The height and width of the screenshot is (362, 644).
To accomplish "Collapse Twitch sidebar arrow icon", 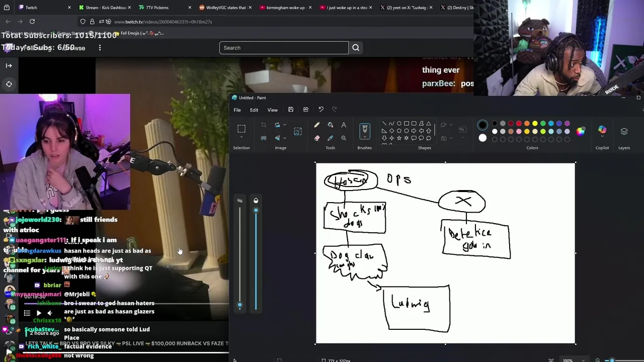I will 9,65.
